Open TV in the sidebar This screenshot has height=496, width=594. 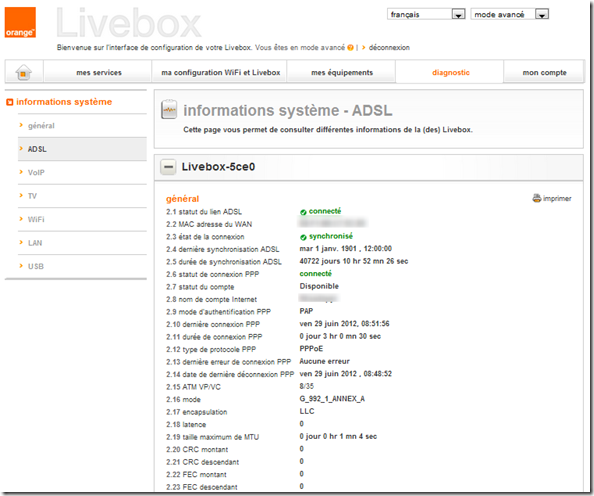pos(32,196)
